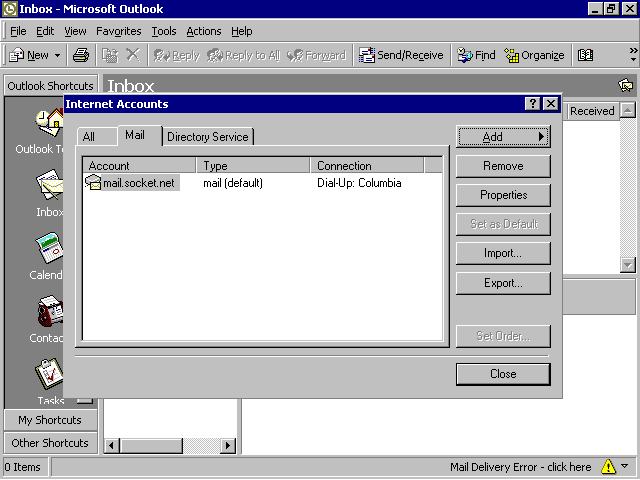Click the Delete X toolbar icon
The width and height of the screenshot is (640, 480).
133,54
